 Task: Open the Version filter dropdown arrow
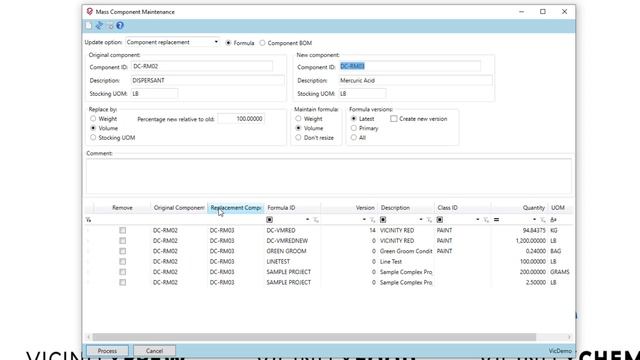(364, 220)
